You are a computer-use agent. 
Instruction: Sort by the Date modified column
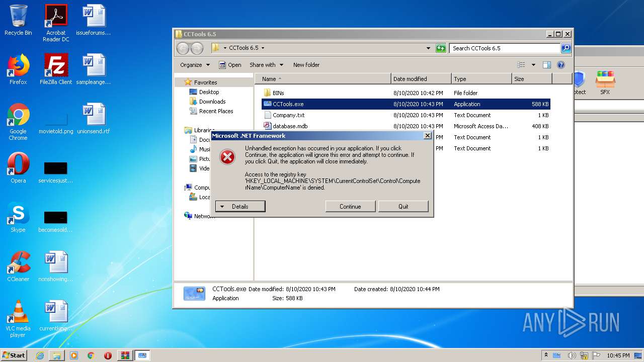[x=421, y=79]
